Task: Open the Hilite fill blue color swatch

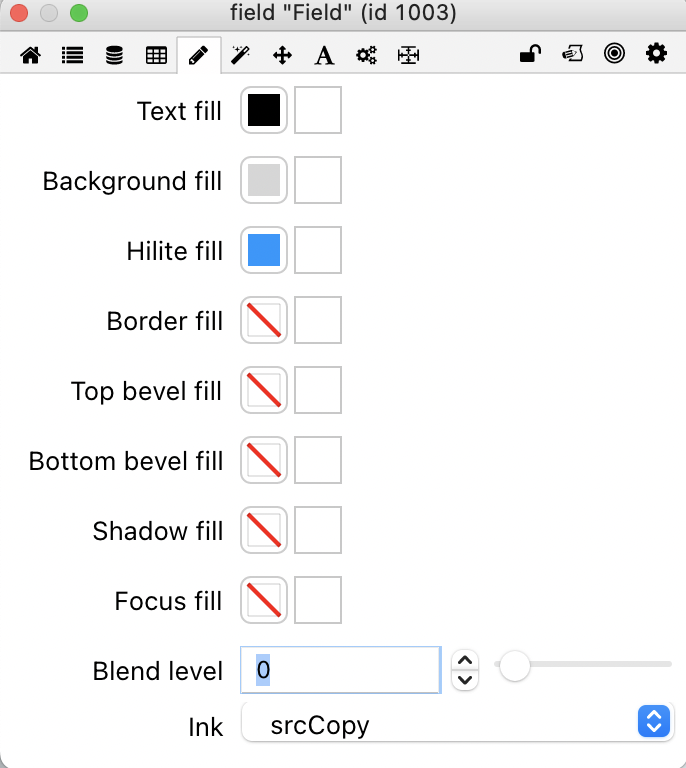Action: pyautogui.click(x=264, y=250)
